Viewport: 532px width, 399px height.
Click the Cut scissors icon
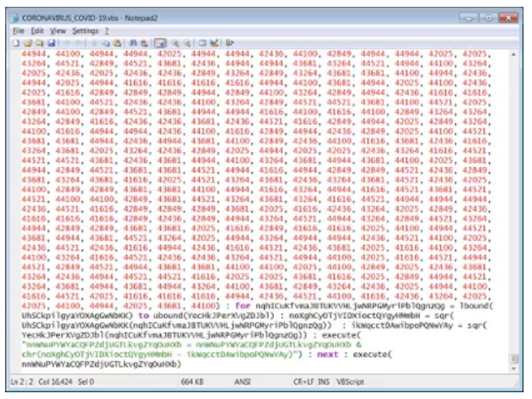[94, 43]
